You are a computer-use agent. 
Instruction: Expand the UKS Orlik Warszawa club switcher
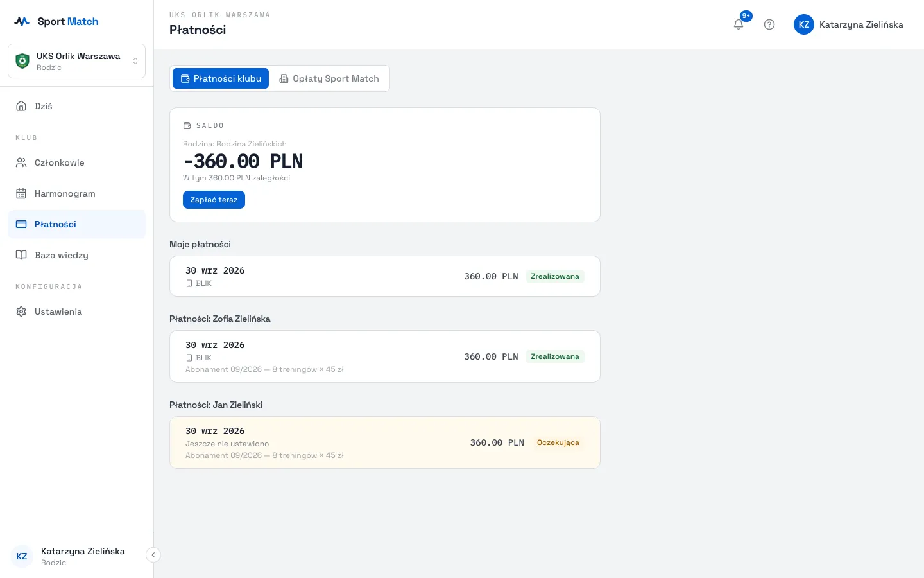pyautogui.click(x=76, y=61)
